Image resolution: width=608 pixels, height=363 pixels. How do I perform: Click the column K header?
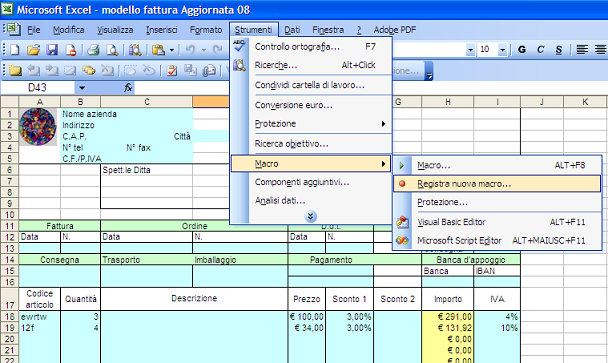click(x=585, y=102)
